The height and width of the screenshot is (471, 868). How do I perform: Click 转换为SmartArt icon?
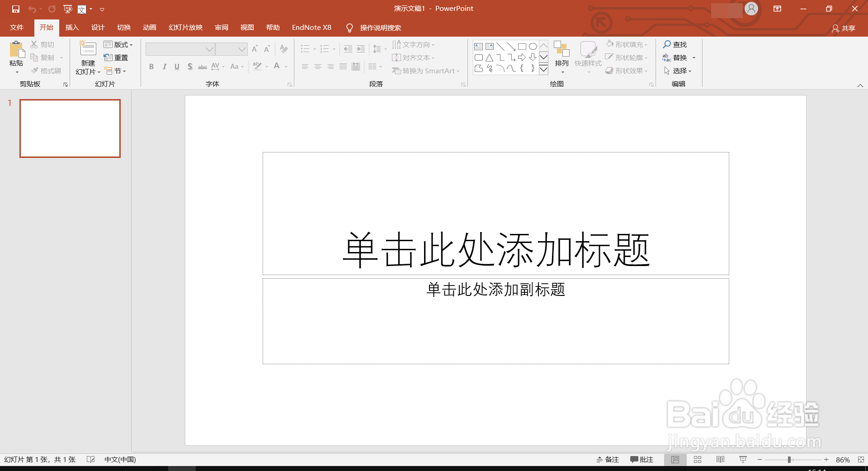[x=396, y=71]
